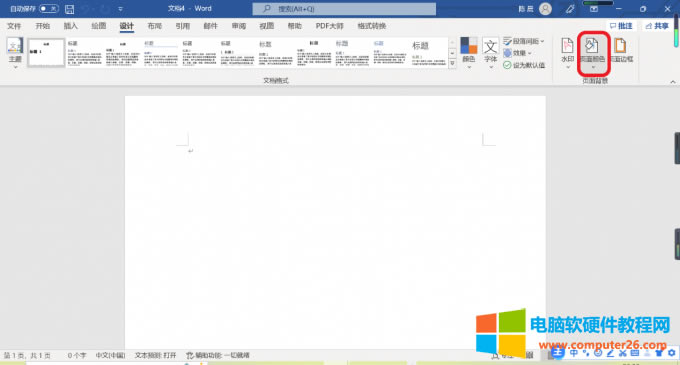680x365 pixels.
Task: Open Page Color (页面颜色) menu
Action: (592, 53)
